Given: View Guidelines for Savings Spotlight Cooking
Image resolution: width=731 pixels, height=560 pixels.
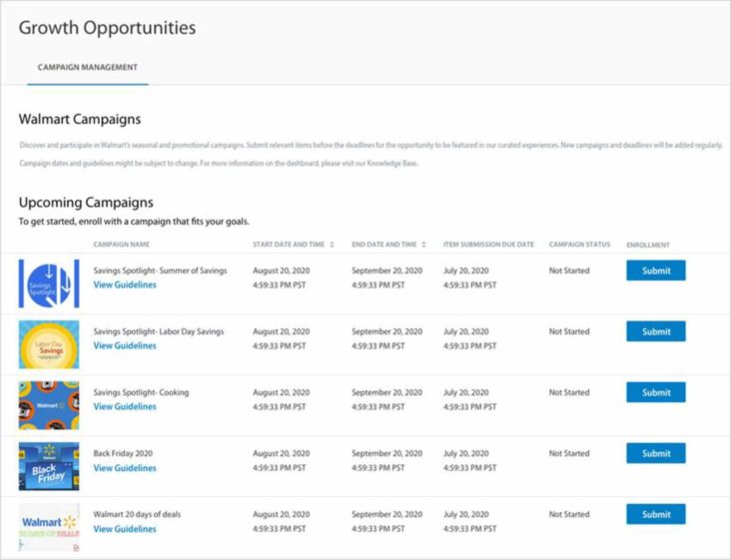Looking at the screenshot, I should point(125,406).
